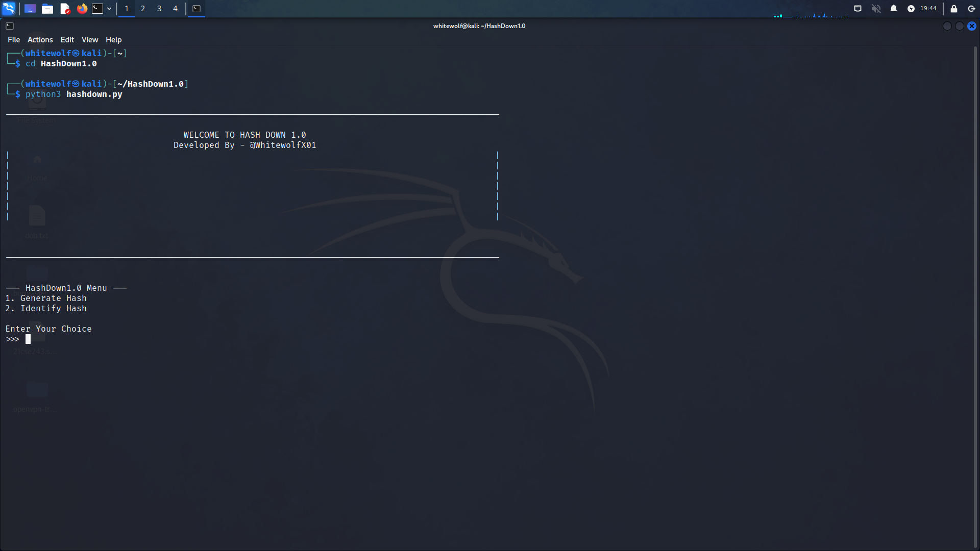Open the clock showing 19:44
The width and height of the screenshot is (980, 551).
click(x=928, y=9)
